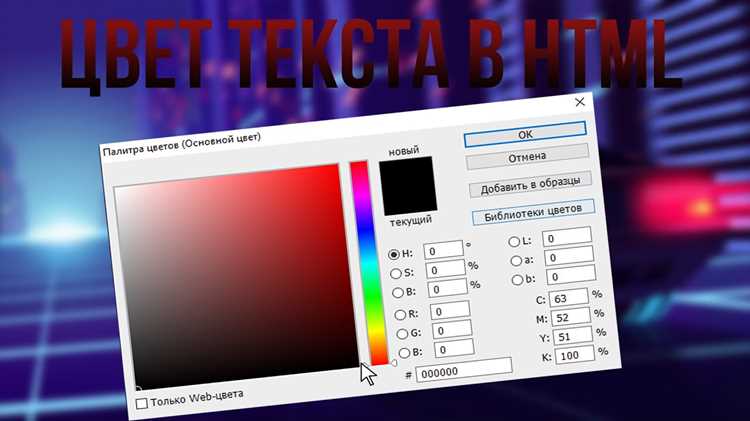The height and width of the screenshot is (421, 750).
Task: Pick a color in the red gradient field
Action: [x=236, y=277]
